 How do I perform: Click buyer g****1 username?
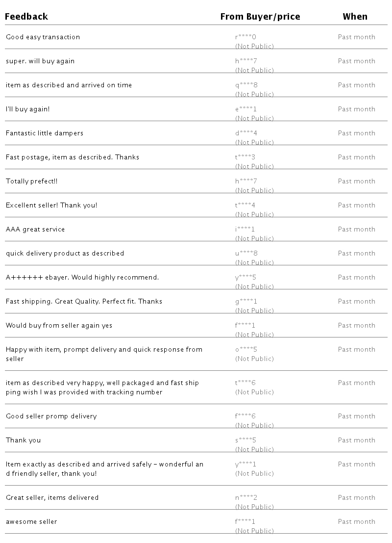coord(246,302)
